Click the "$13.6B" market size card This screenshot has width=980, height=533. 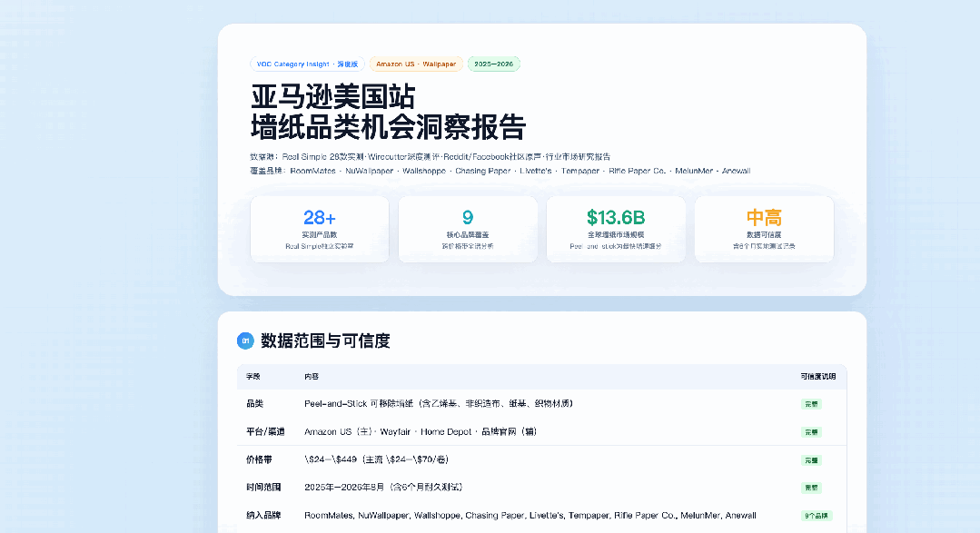pyautogui.click(x=616, y=230)
